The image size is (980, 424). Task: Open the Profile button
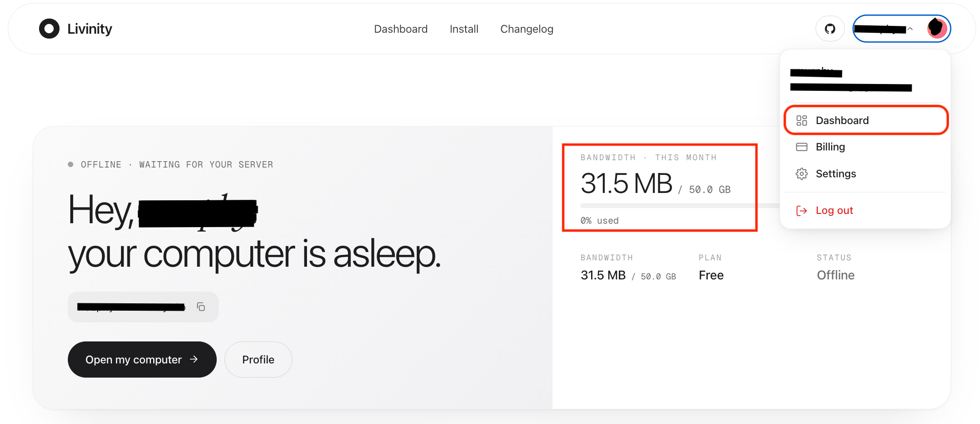point(258,360)
